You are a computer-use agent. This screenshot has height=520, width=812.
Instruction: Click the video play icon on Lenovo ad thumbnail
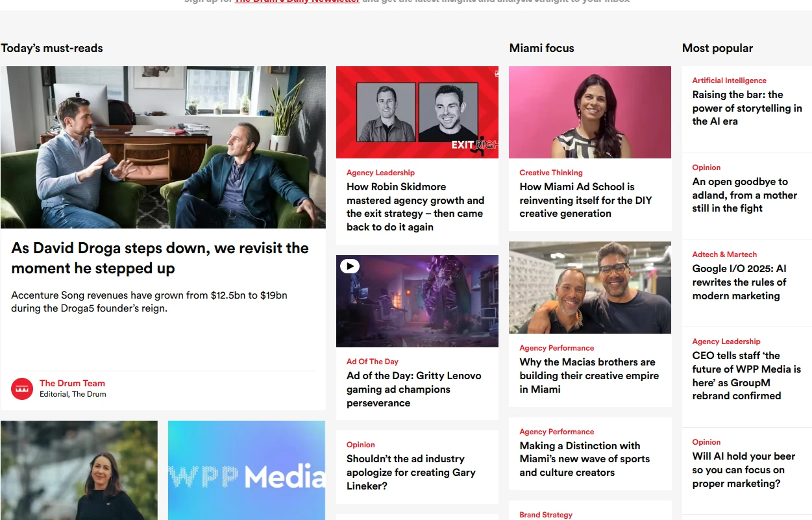(349, 266)
